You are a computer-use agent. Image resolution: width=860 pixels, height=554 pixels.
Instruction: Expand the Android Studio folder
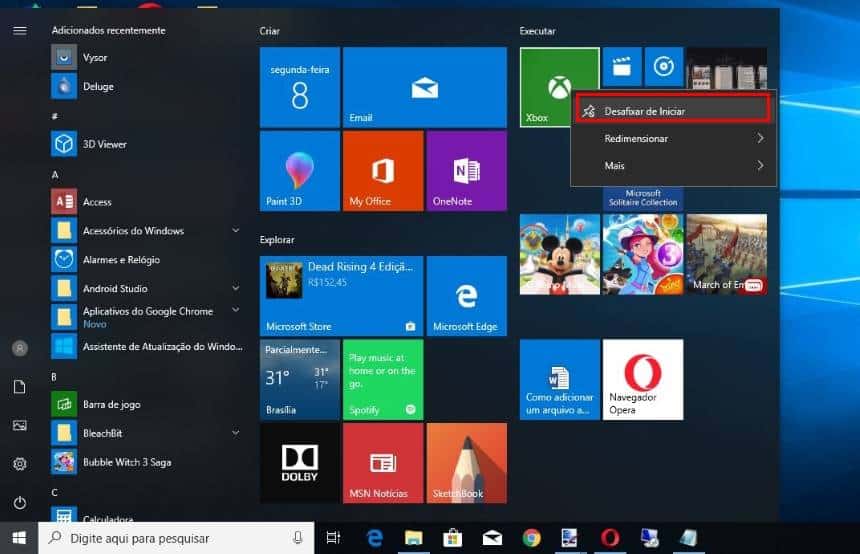pos(147,289)
